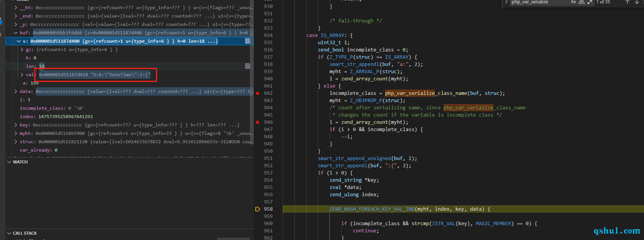
Task: Toggle Match Whole Word in find widget
Action: [582, 2]
